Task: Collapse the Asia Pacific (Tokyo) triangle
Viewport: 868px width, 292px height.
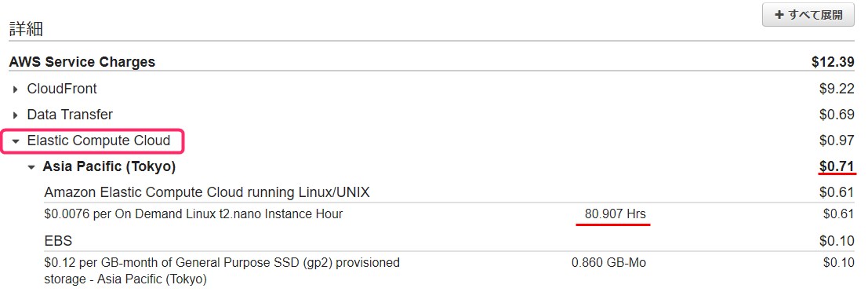Action: coord(31,166)
